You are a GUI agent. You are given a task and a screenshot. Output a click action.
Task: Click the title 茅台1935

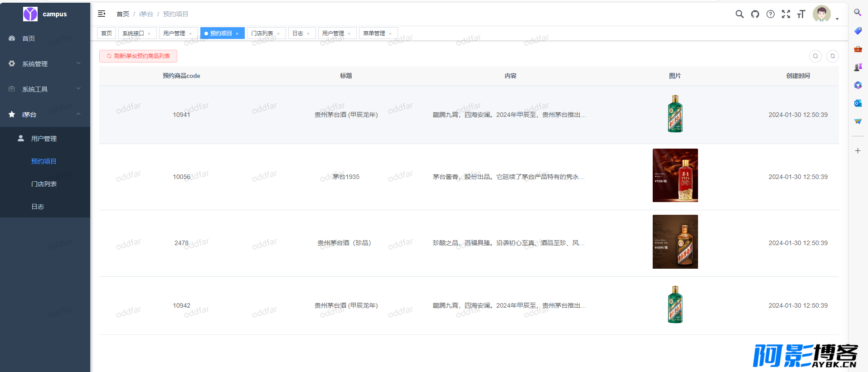click(x=346, y=177)
